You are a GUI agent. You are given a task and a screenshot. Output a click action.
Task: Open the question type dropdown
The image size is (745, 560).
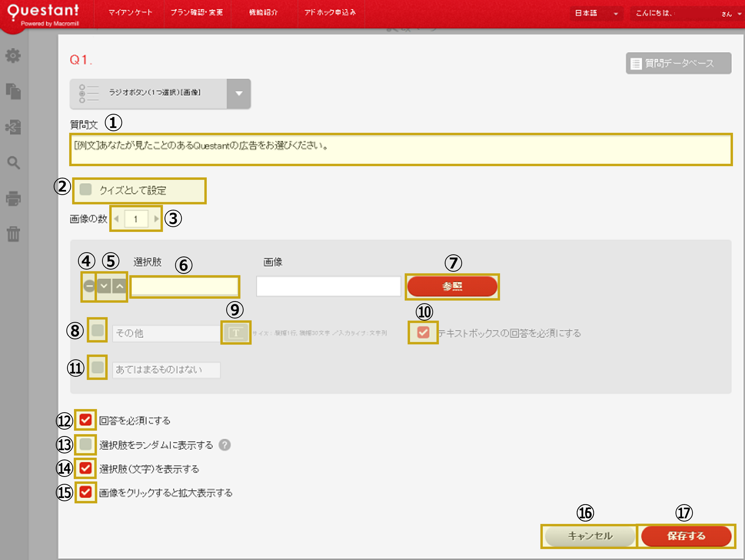point(239,94)
